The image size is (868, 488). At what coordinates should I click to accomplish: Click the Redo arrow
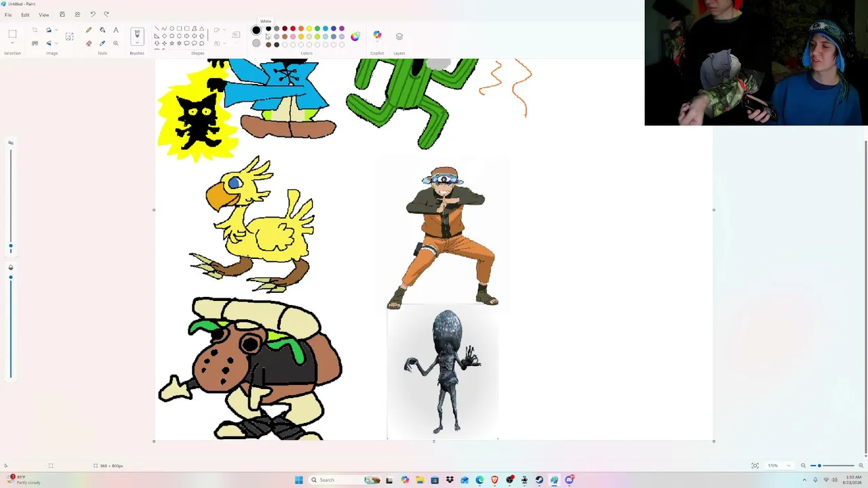pyautogui.click(x=106, y=14)
